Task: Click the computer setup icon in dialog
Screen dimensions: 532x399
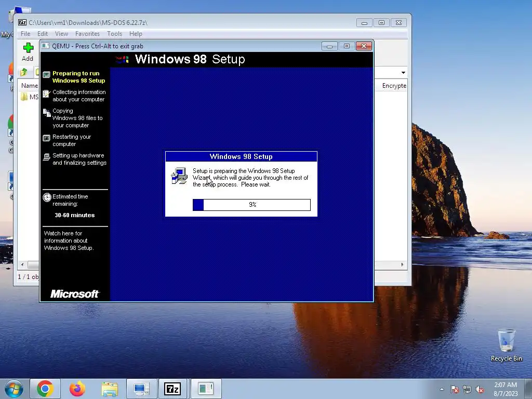Action: click(x=179, y=176)
